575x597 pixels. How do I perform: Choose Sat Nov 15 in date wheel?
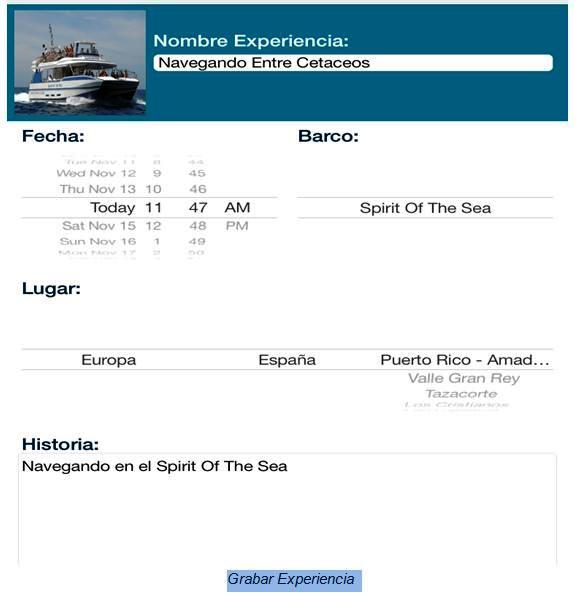tap(99, 226)
